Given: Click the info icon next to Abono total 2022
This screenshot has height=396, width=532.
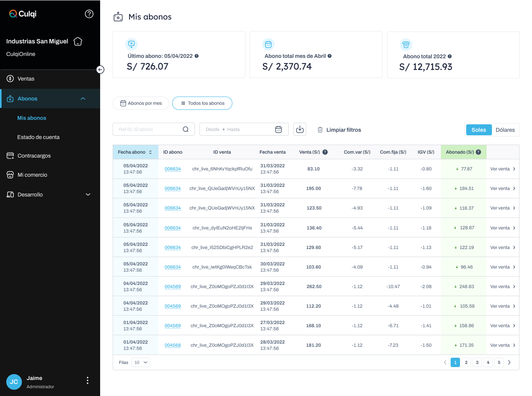Looking at the screenshot, I should coord(449,56).
